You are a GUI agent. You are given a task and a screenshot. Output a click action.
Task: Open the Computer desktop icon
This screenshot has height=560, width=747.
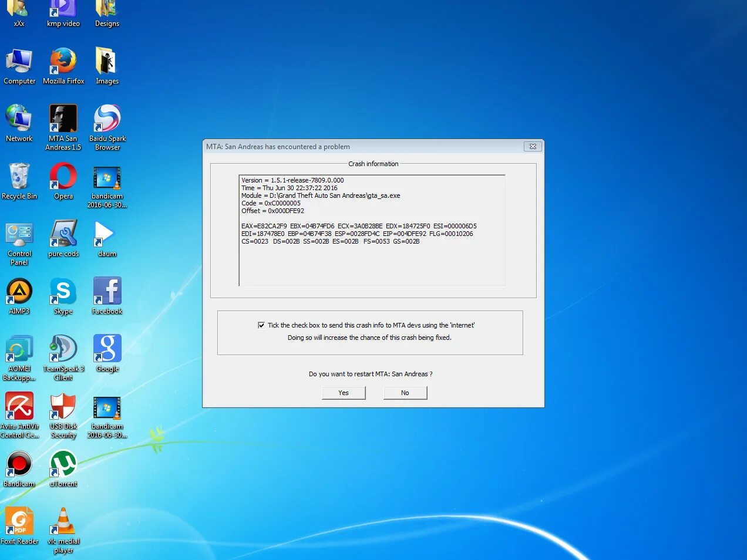click(x=19, y=66)
